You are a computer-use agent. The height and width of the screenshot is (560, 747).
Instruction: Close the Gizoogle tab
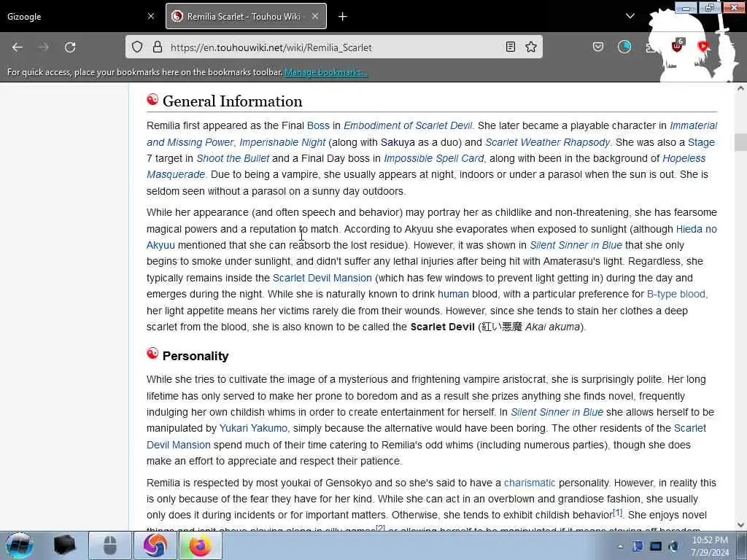[151, 16]
